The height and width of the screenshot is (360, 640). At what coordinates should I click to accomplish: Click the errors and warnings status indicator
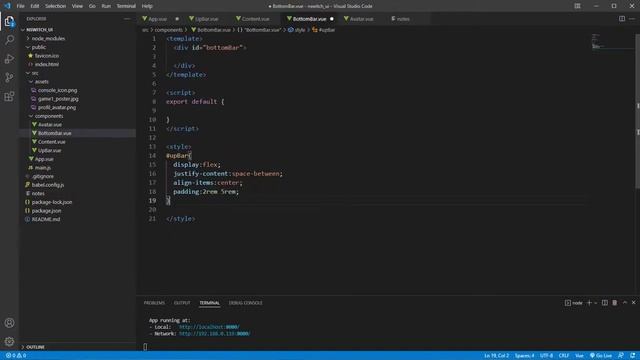click(x=16, y=356)
